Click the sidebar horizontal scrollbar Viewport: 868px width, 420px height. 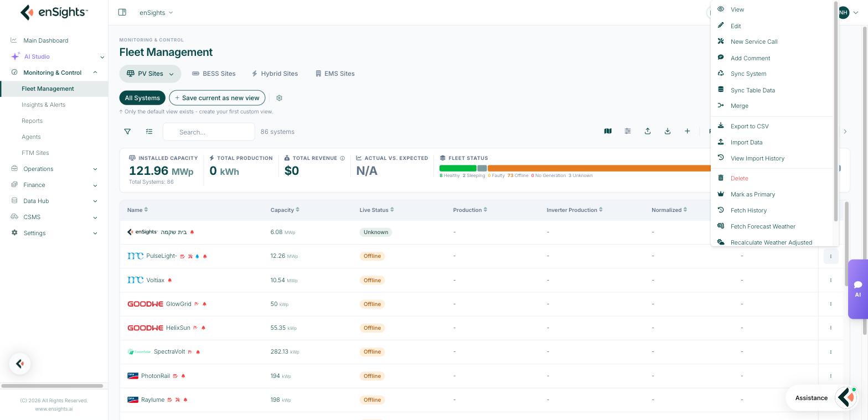click(x=52, y=386)
